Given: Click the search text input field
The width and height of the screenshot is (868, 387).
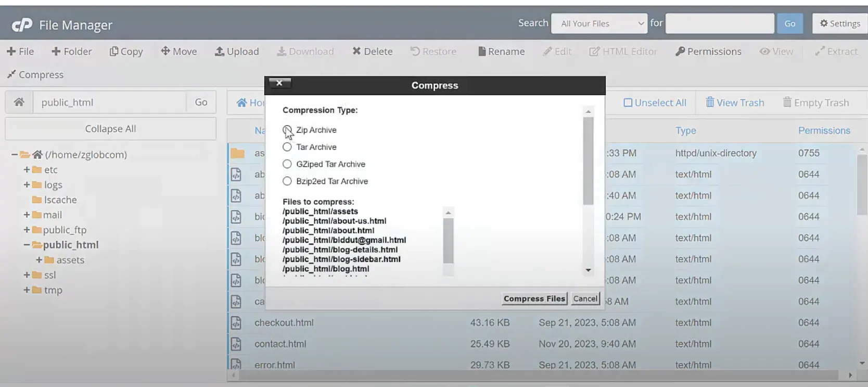Looking at the screenshot, I should click(720, 23).
